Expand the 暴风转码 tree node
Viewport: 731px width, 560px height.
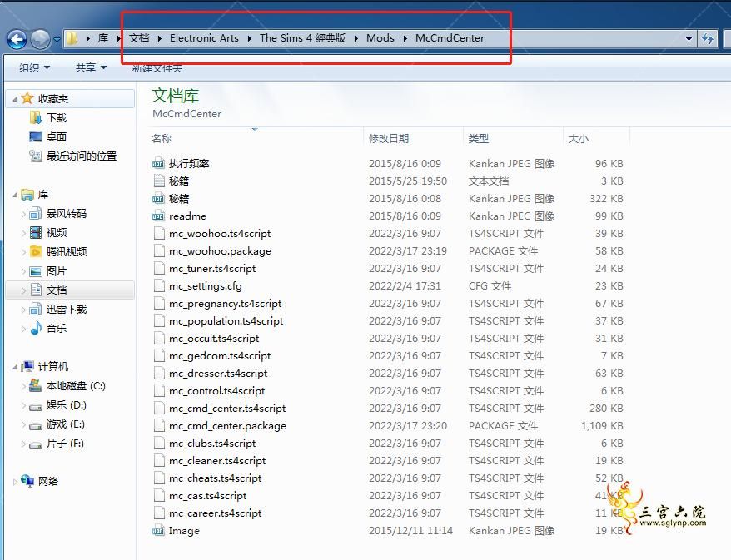(23, 214)
